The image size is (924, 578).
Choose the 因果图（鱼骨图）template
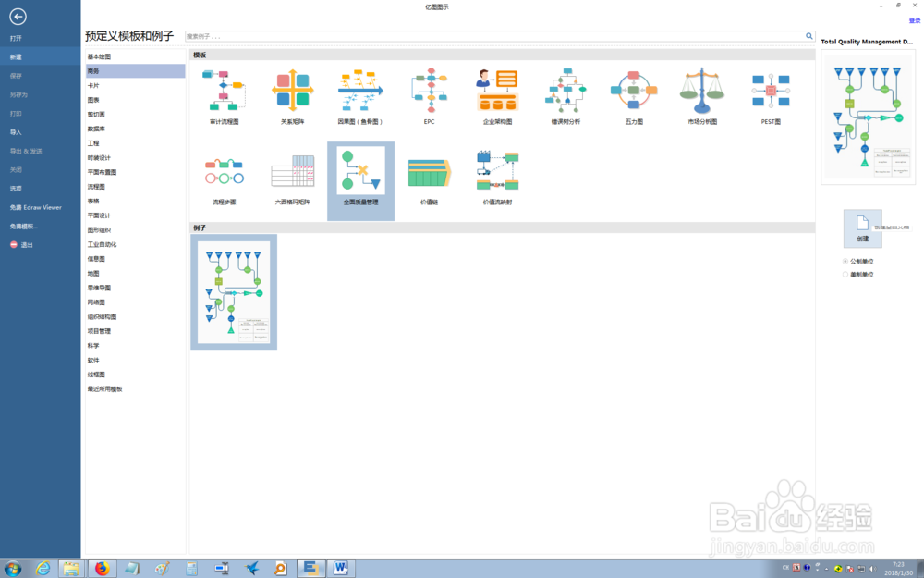(360, 91)
